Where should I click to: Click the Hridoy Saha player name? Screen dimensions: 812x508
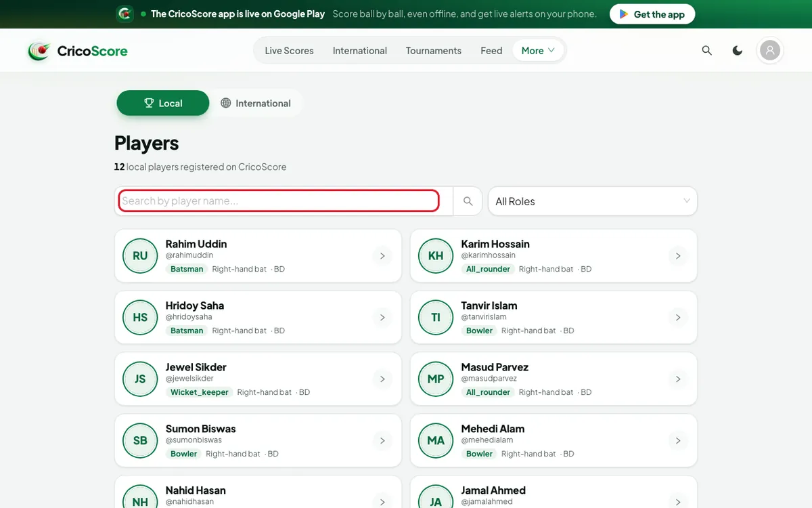pyautogui.click(x=195, y=305)
